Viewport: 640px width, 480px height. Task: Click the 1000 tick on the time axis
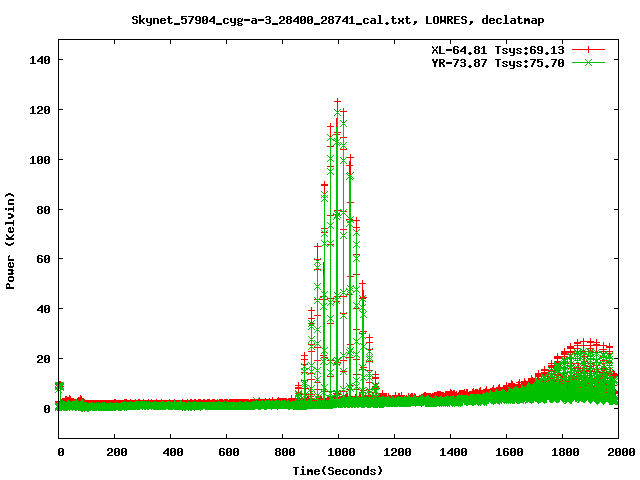[x=338, y=452]
